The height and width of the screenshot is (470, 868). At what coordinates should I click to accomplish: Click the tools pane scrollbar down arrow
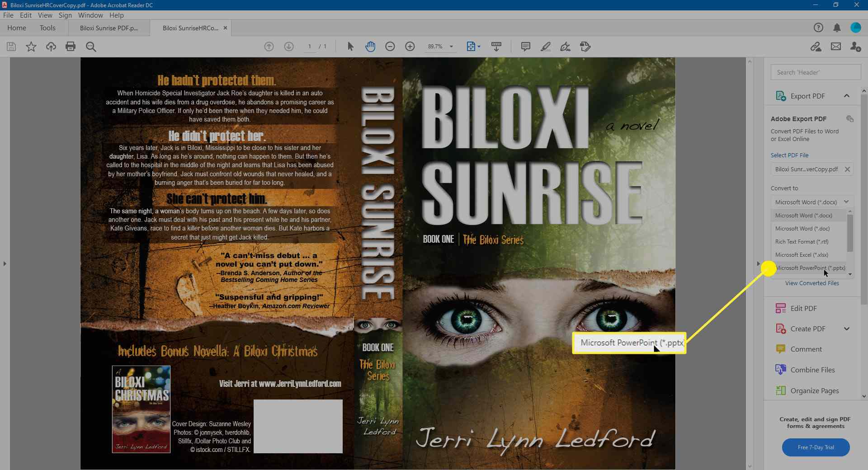864,396
